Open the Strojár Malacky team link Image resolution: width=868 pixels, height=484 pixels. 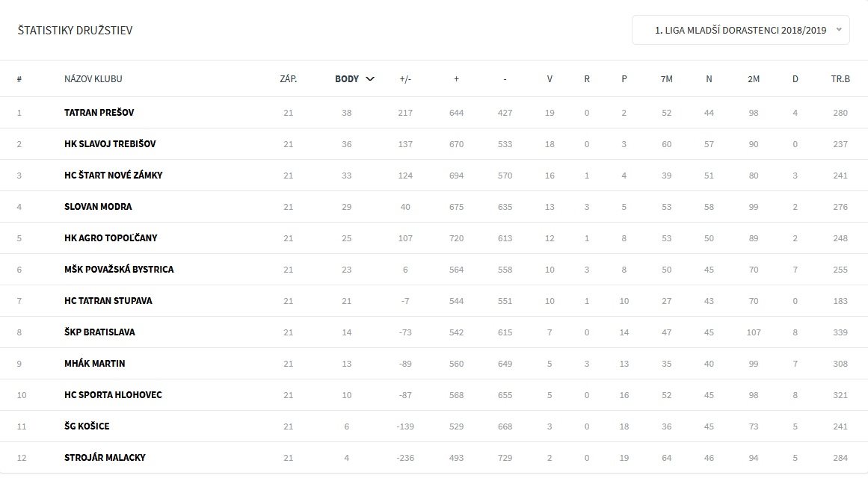(x=105, y=457)
